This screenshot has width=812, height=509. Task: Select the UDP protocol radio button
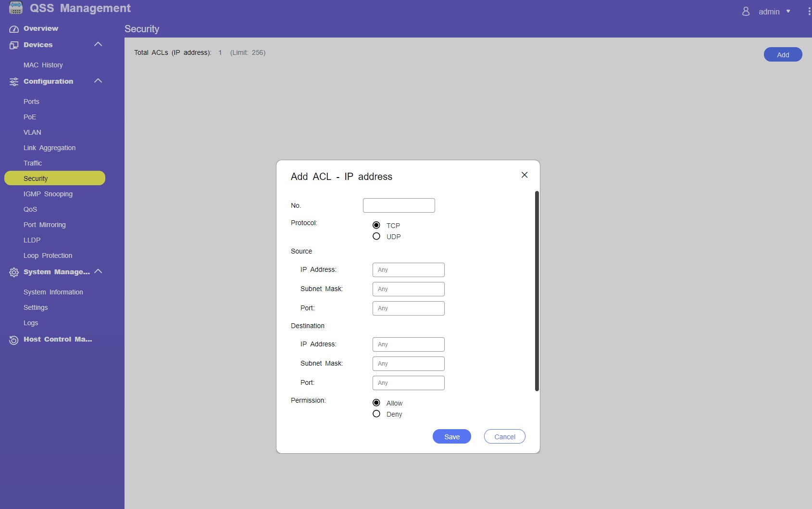coord(376,236)
